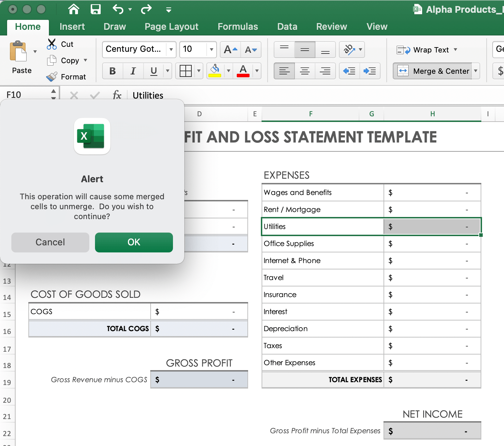Open the font name dropdown
Viewport: 504px width, 446px height.
click(x=171, y=50)
